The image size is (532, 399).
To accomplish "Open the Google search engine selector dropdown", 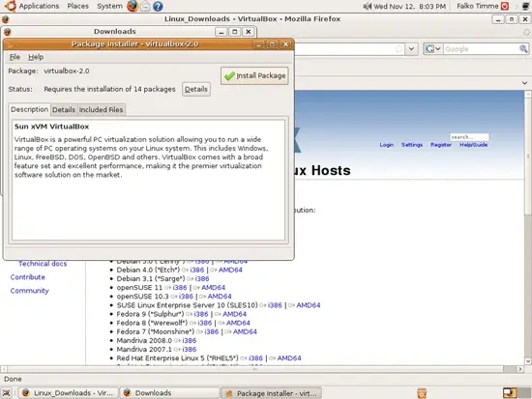I will (433, 49).
